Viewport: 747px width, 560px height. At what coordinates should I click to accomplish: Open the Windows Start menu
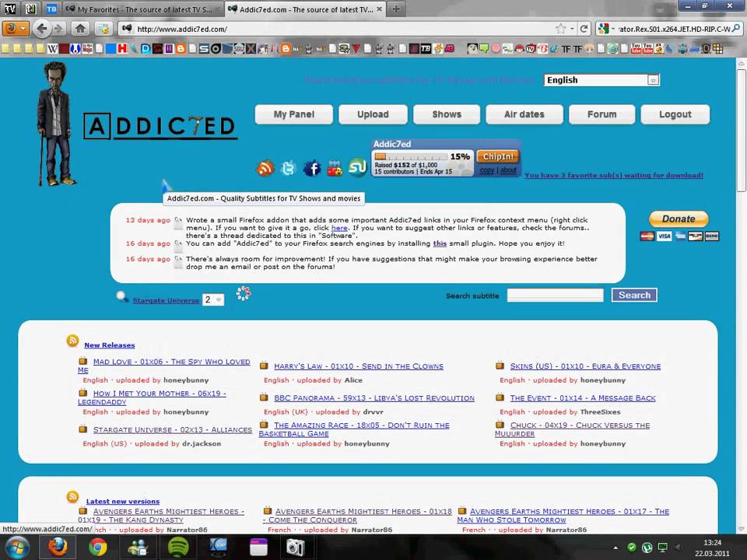[16, 547]
